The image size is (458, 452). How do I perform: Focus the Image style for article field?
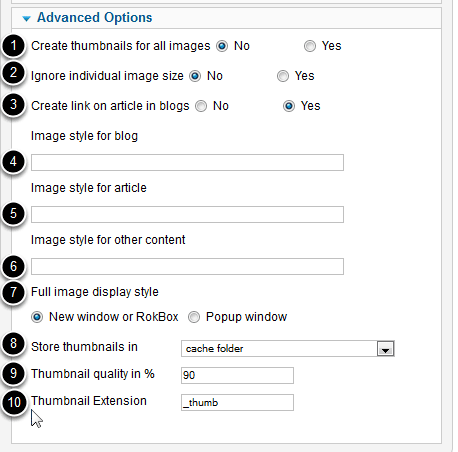point(187,214)
